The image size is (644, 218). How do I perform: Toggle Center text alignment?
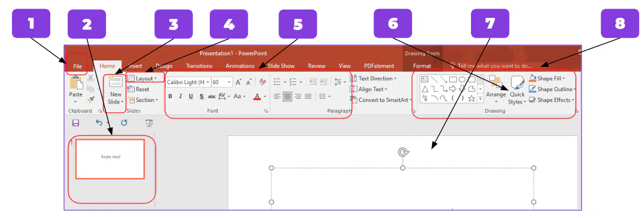(288, 97)
